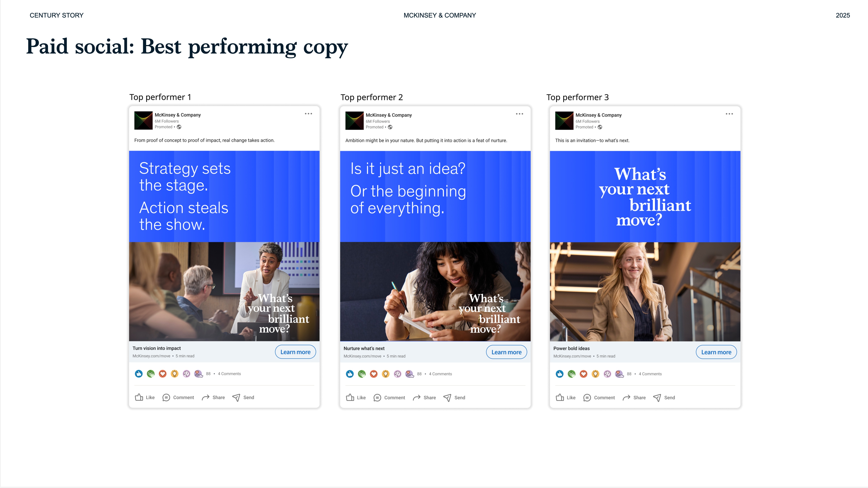Click the Share arrow on Top performer 2

tap(417, 397)
